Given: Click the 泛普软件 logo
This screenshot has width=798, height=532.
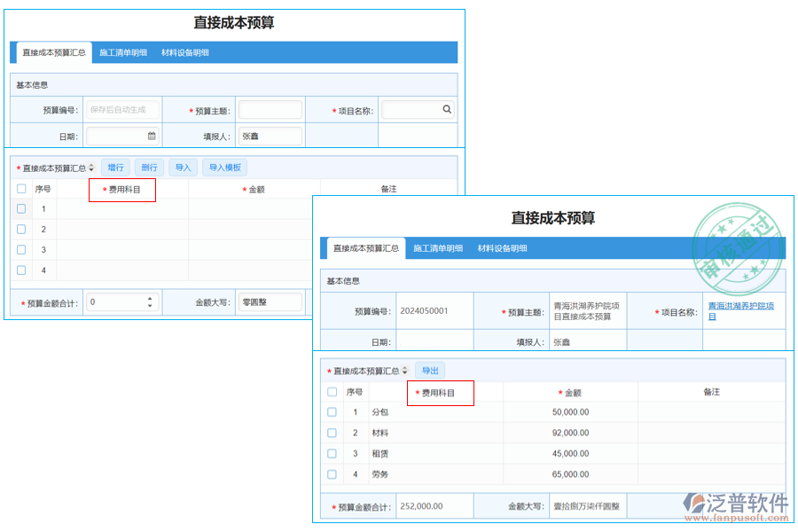Looking at the screenshot, I should click(x=736, y=502).
